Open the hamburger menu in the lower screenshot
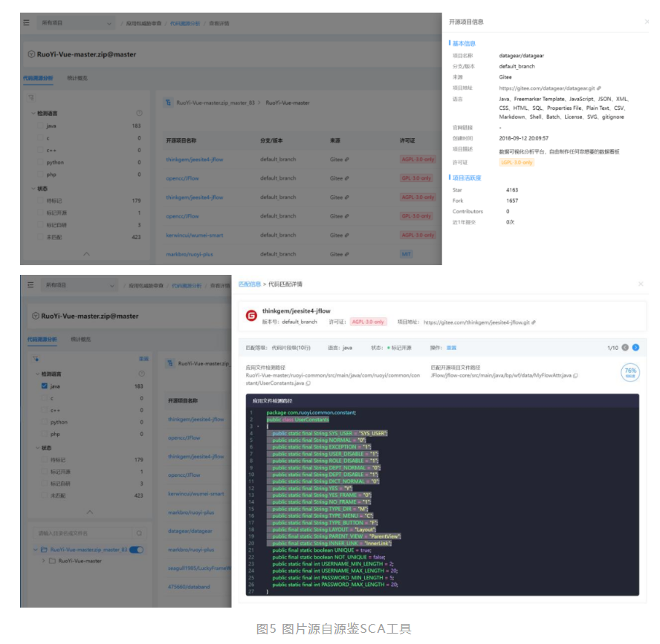 pyautogui.click(x=30, y=284)
